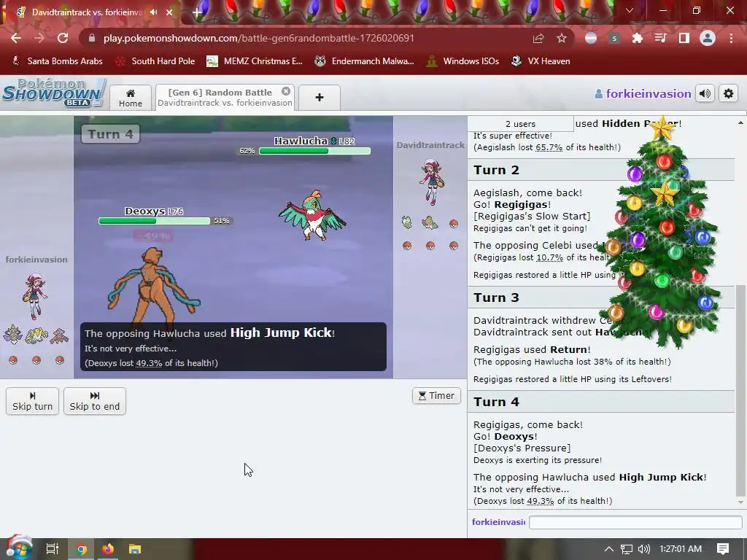Image resolution: width=747 pixels, height=560 pixels.
Task: Skip to end of the battle
Action: (x=94, y=401)
